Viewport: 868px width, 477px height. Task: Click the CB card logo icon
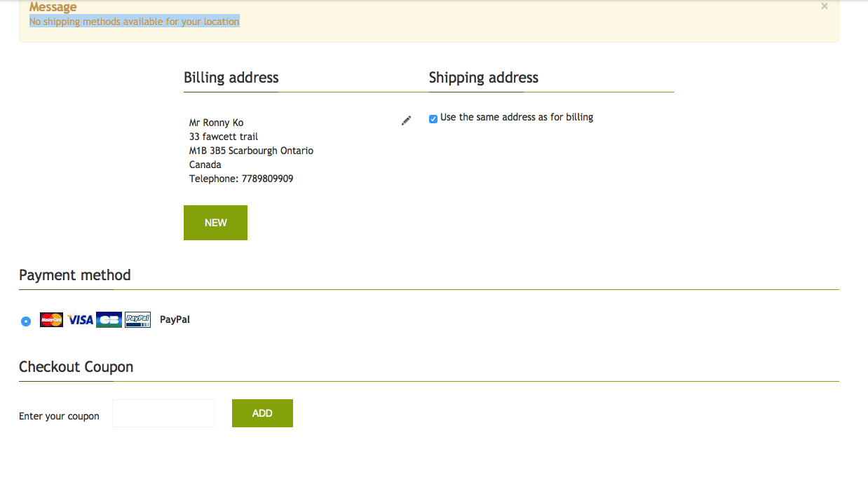(109, 320)
